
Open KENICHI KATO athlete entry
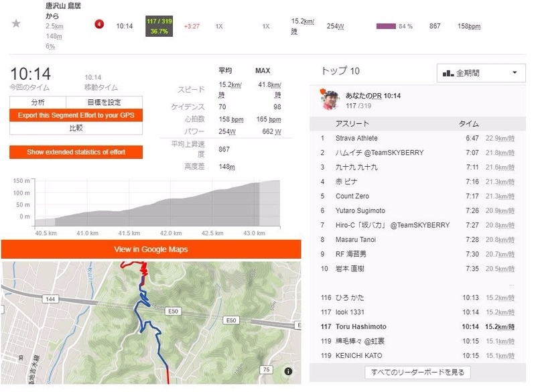[358, 355]
